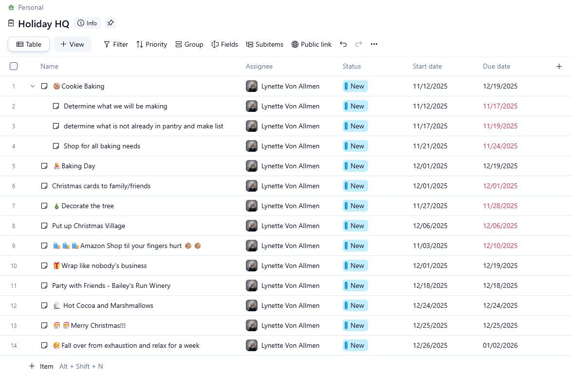Click the pin icon beside Holiday HQ
Viewport: 572px width, 392px height.
111,23
